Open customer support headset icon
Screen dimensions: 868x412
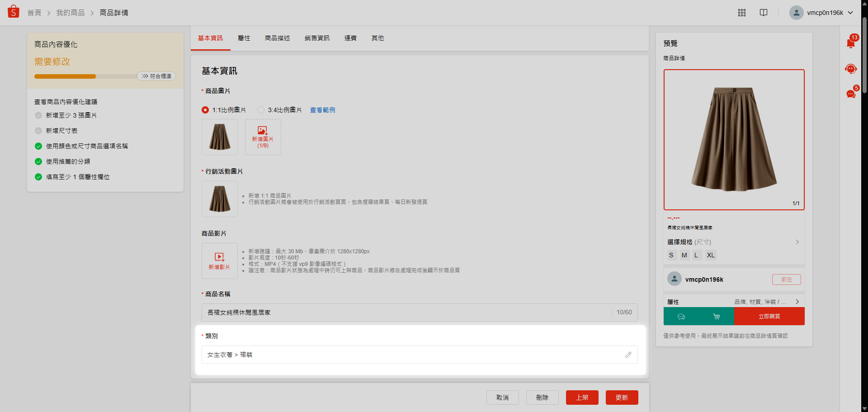pos(850,69)
